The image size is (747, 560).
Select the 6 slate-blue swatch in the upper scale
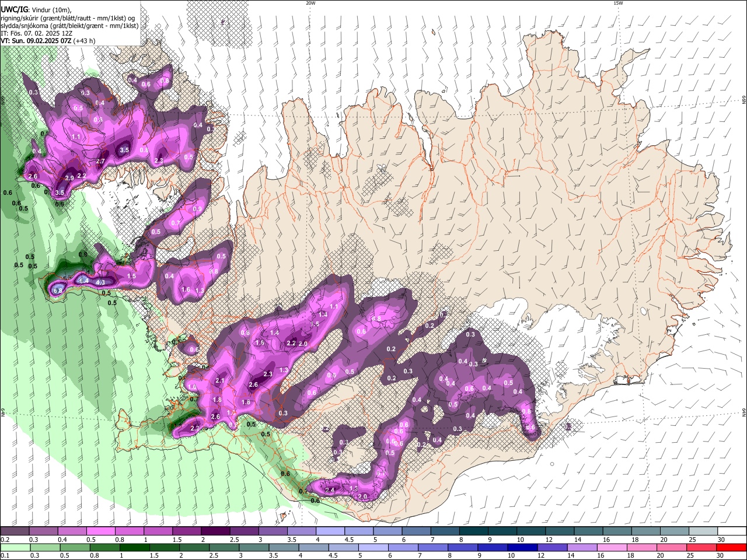[x=416, y=531]
